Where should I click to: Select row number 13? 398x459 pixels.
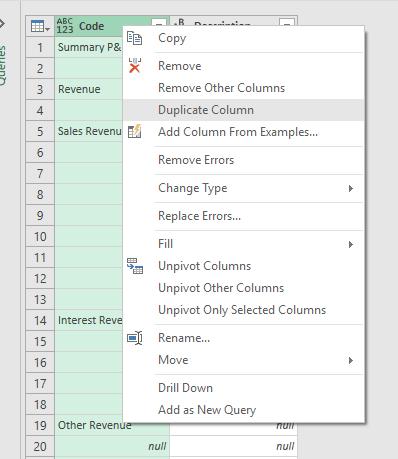pyautogui.click(x=40, y=299)
